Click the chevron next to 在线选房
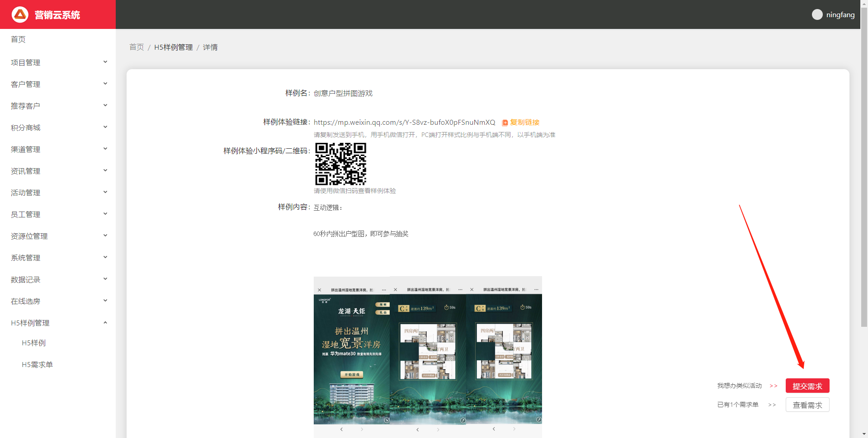The image size is (868, 438). pos(105,301)
